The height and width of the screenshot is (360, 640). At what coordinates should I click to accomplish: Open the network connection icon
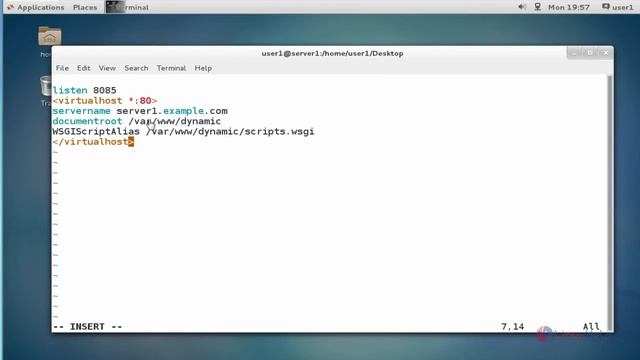pyautogui.click(x=538, y=7)
